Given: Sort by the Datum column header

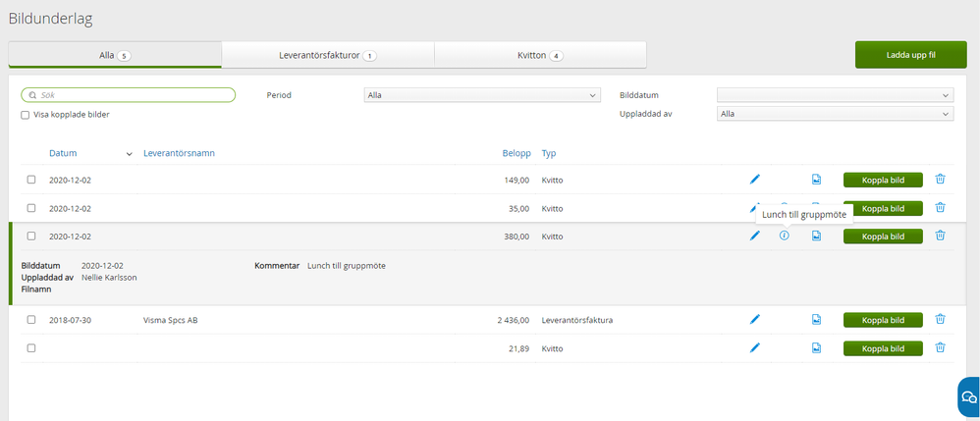Looking at the screenshot, I should [x=64, y=153].
